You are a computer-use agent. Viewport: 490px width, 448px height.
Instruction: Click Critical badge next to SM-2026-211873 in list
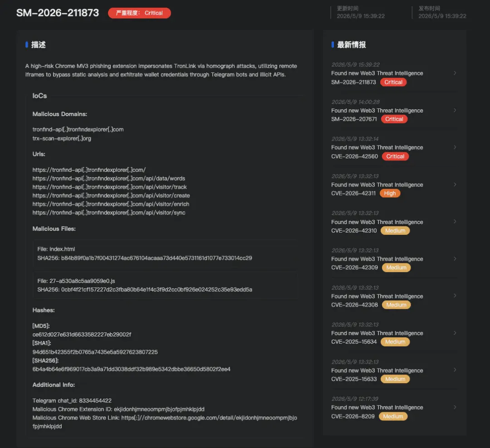click(x=393, y=82)
